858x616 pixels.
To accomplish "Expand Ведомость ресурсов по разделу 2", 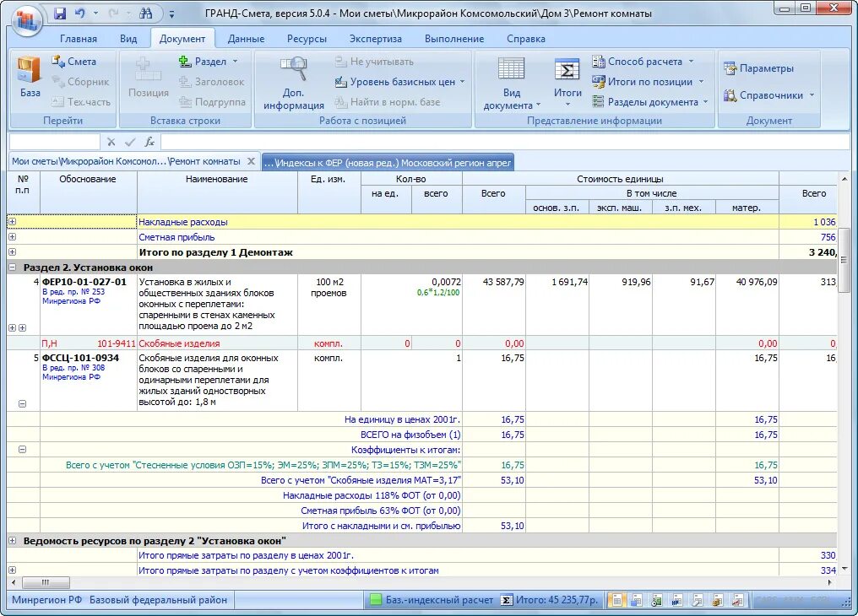I will click(x=12, y=541).
